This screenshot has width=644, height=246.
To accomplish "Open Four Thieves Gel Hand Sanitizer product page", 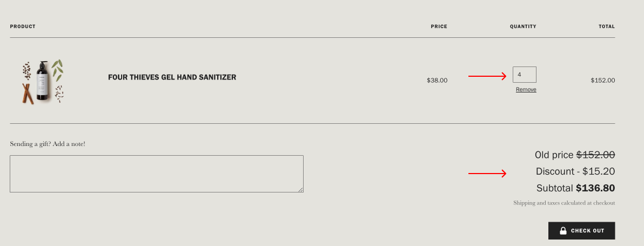I will 172,77.
